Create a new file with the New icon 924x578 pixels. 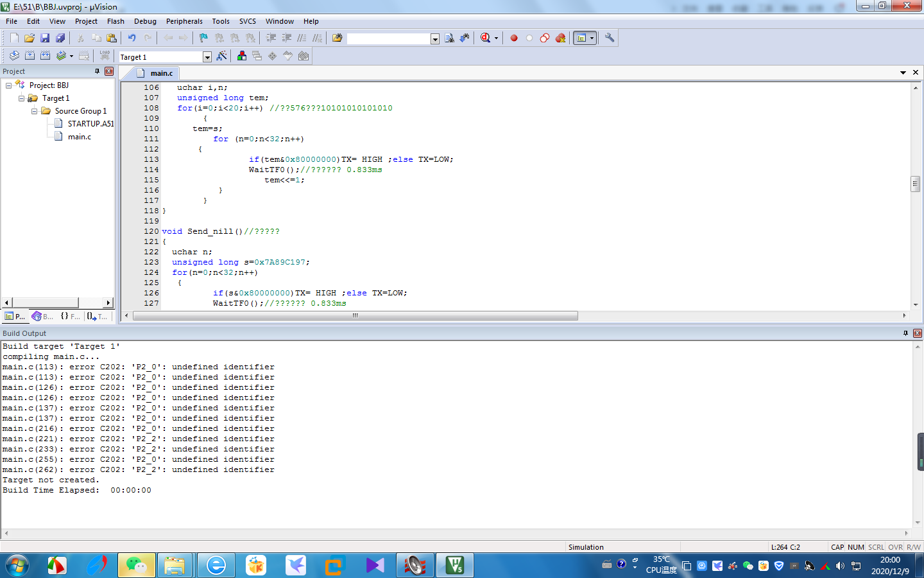14,38
